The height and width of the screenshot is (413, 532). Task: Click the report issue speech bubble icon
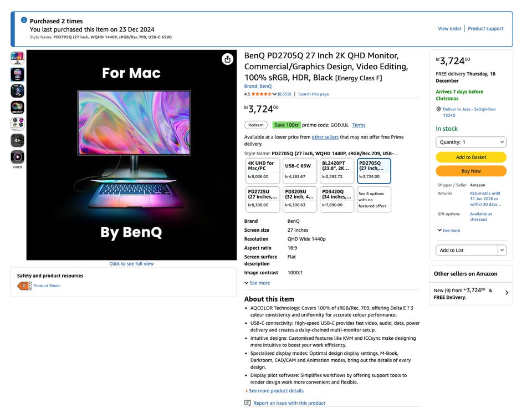248,403
